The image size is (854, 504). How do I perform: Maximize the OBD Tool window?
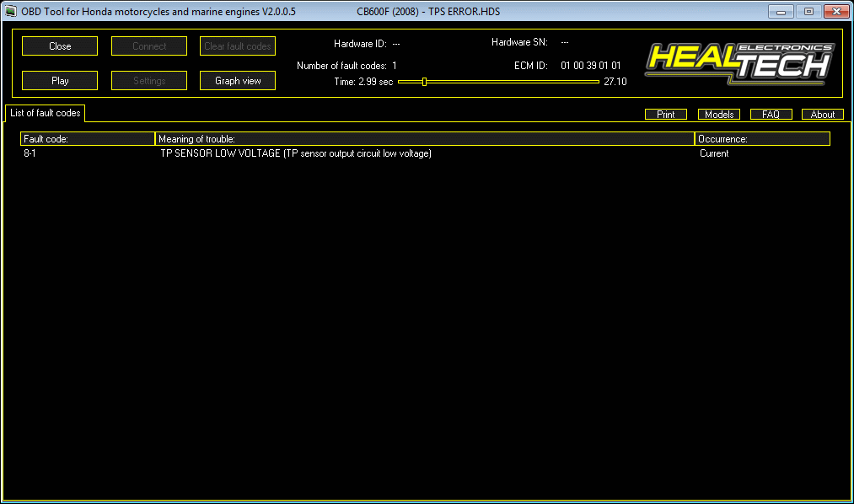(808, 12)
